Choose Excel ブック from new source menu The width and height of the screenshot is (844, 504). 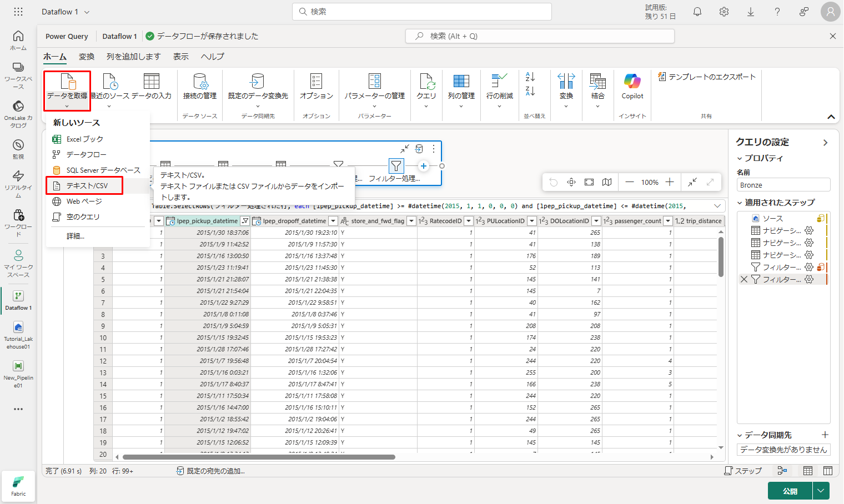coord(98,139)
